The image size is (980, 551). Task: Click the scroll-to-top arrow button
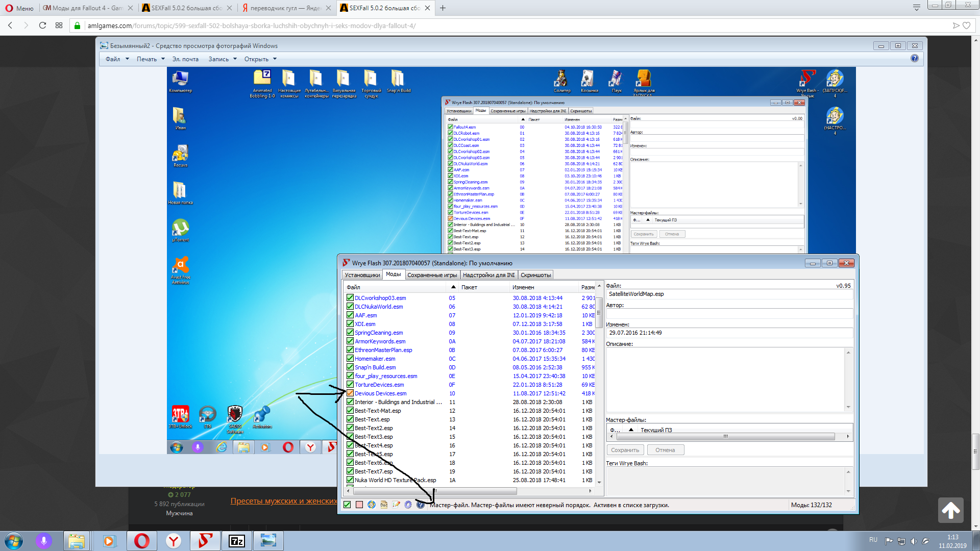click(x=950, y=510)
